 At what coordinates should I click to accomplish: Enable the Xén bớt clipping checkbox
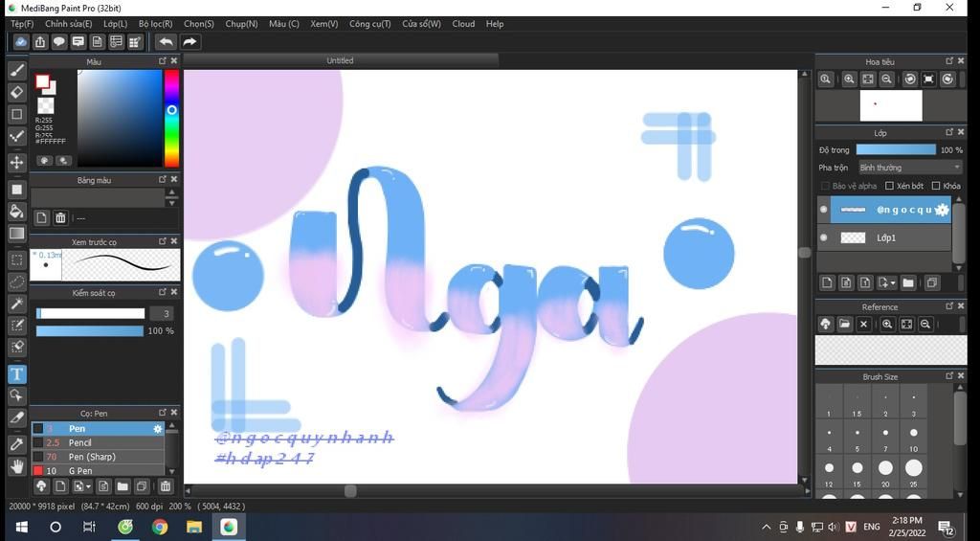(x=889, y=186)
